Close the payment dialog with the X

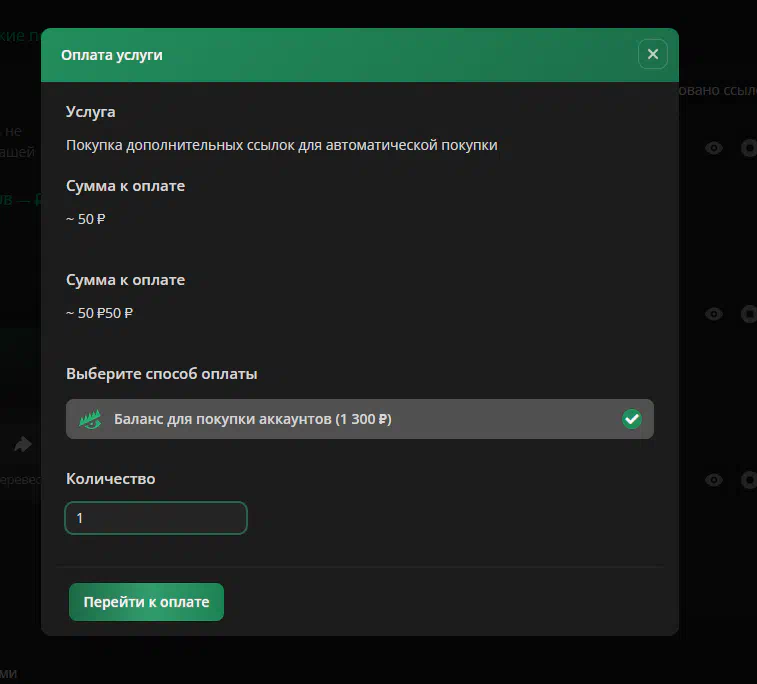point(652,54)
